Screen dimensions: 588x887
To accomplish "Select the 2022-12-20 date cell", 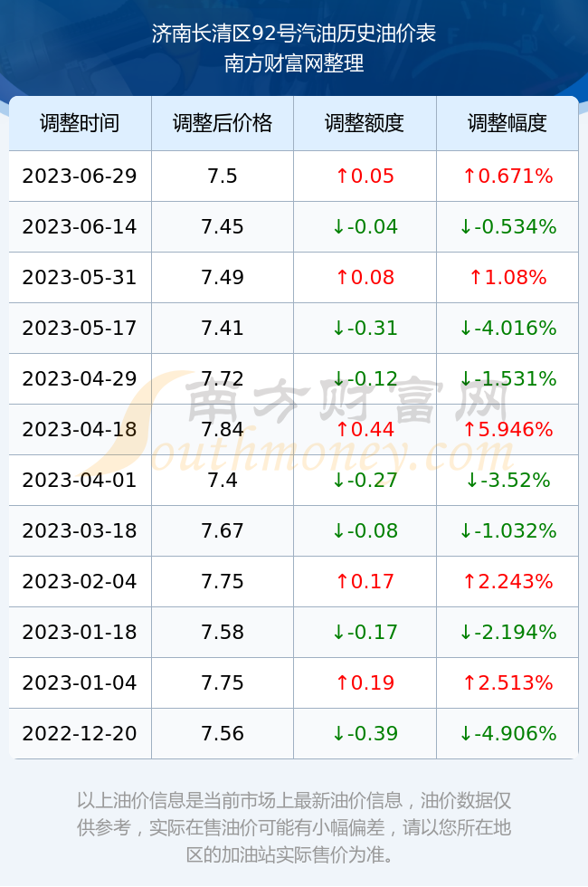I will [x=80, y=734].
